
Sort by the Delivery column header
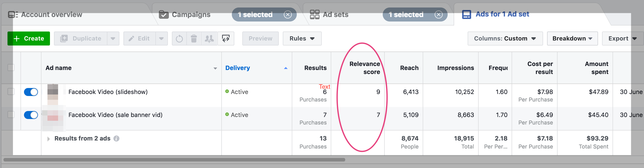[238, 68]
